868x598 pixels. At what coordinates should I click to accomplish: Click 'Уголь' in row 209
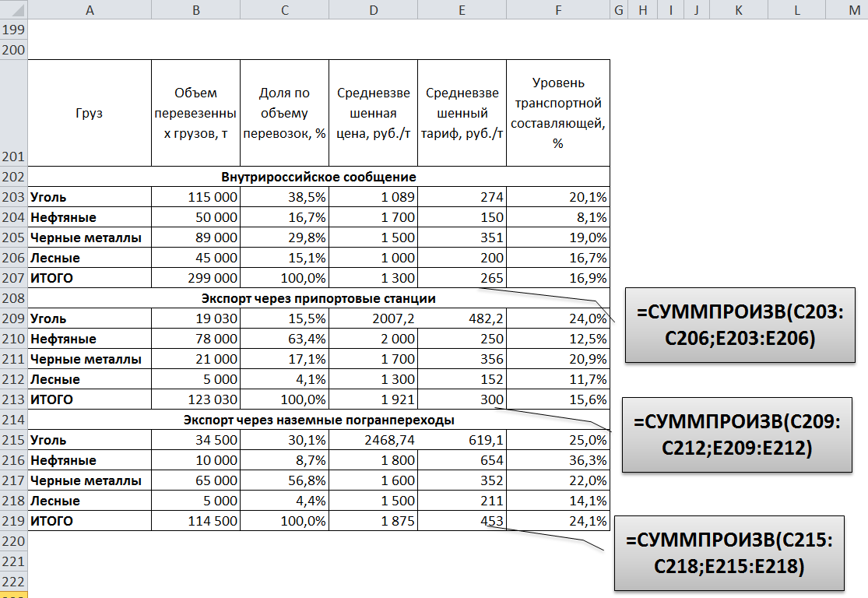(90, 318)
